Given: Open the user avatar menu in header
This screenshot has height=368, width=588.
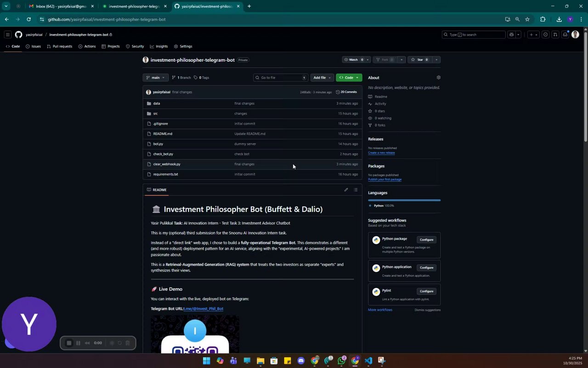Looking at the screenshot, I should [575, 34].
